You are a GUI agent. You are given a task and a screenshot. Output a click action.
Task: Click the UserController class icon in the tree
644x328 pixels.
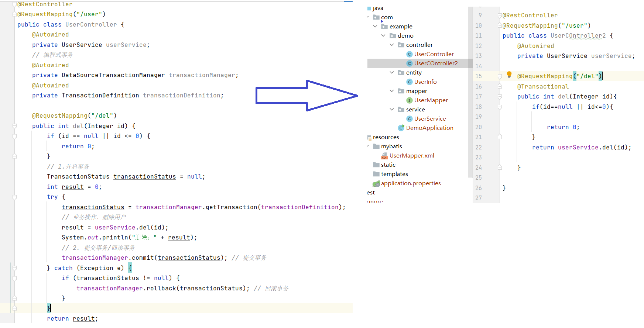point(410,54)
